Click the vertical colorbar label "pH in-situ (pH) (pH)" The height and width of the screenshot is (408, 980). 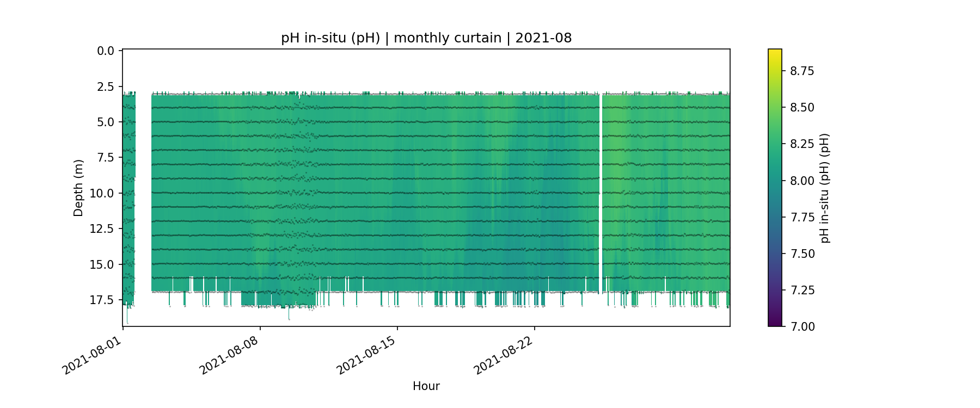825,188
